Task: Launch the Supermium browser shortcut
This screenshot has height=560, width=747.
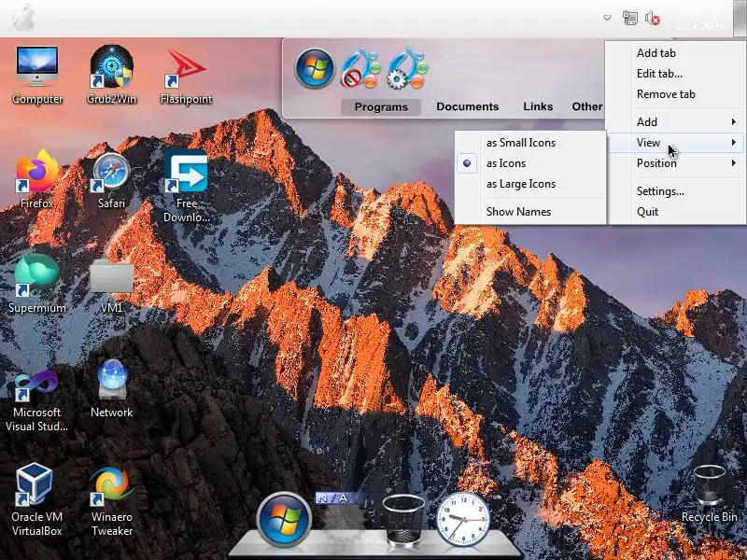Action: pos(37,285)
